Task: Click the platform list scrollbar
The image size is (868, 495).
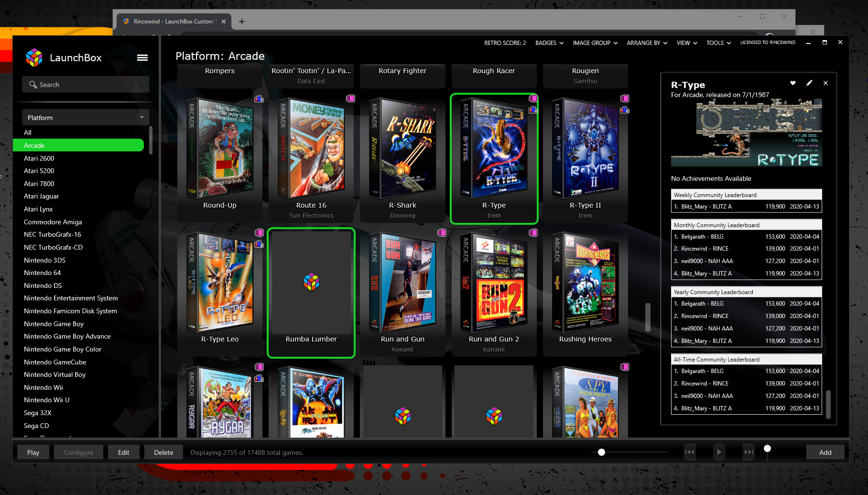Action: pos(151,140)
